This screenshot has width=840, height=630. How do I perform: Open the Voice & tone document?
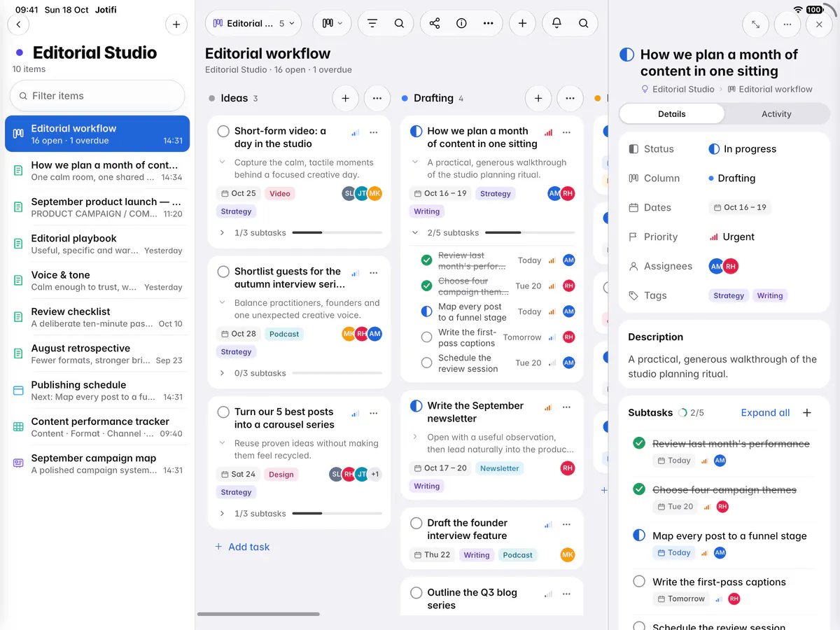97,281
